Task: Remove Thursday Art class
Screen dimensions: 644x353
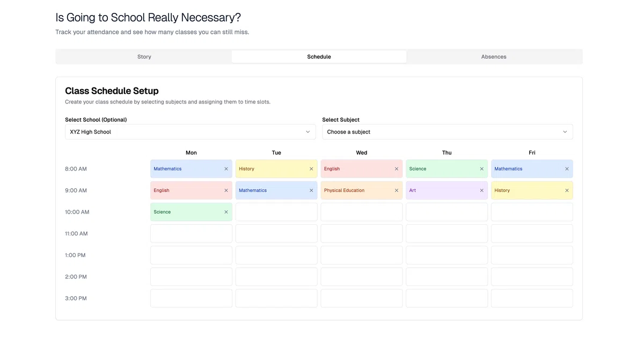Action: pos(481,190)
